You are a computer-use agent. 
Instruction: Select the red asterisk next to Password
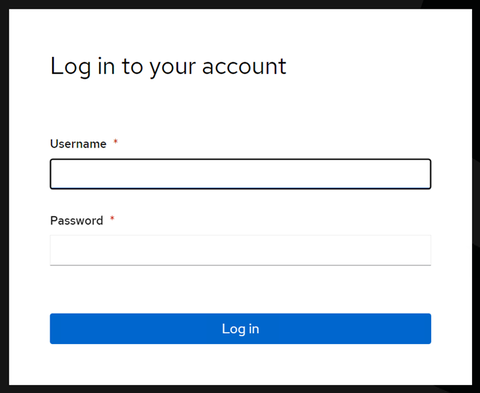tap(112, 218)
